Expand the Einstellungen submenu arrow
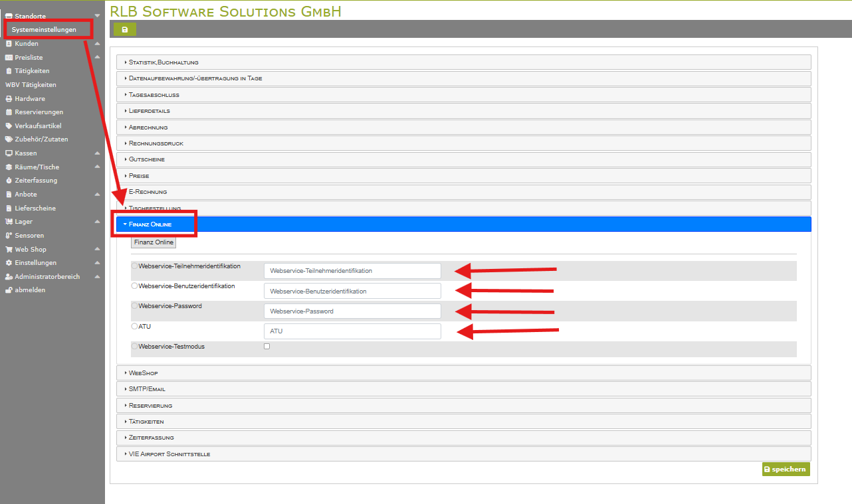 click(97, 263)
